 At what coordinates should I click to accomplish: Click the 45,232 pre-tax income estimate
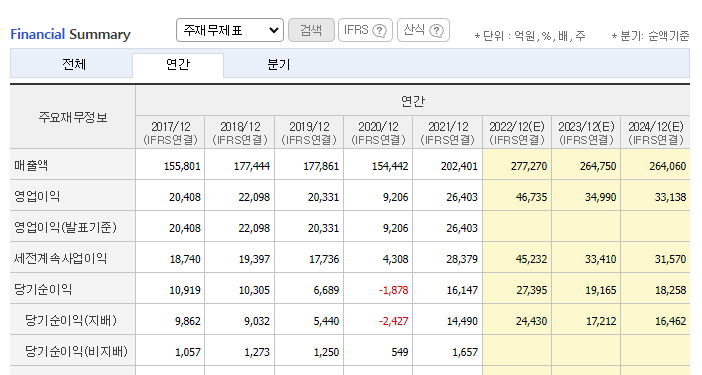(x=531, y=259)
